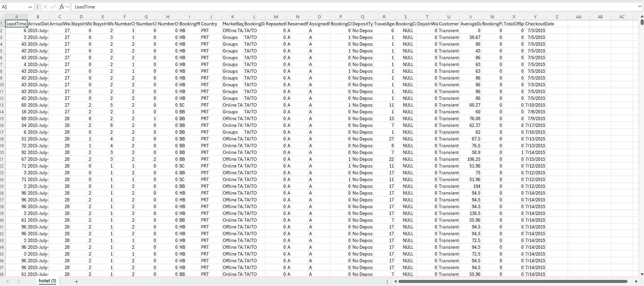This screenshot has width=644, height=286.
Task: Click three-dot handle beside horizontal scrollbar
Action: click(387, 282)
